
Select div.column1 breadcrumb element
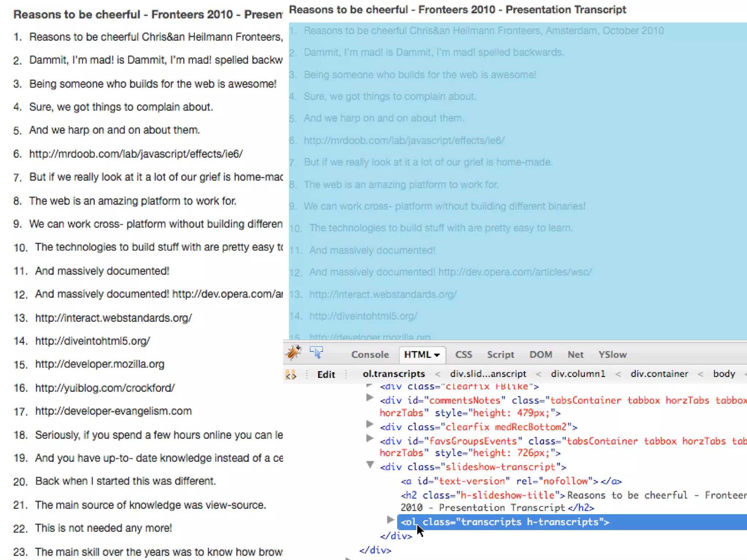click(578, 374)
